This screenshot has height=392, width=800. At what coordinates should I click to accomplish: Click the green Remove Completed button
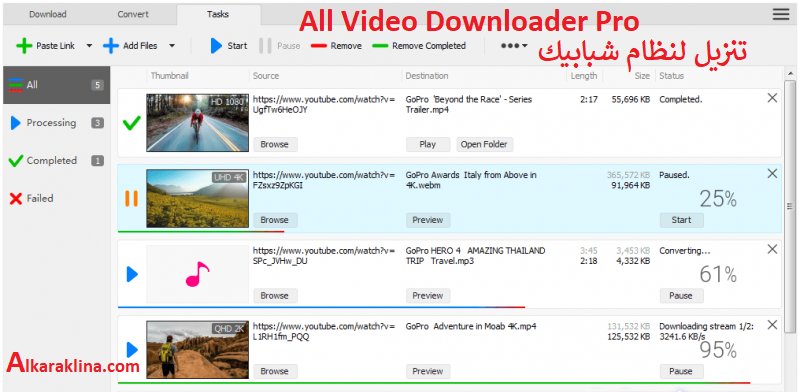pyautogui.click(x=419, y=46)
